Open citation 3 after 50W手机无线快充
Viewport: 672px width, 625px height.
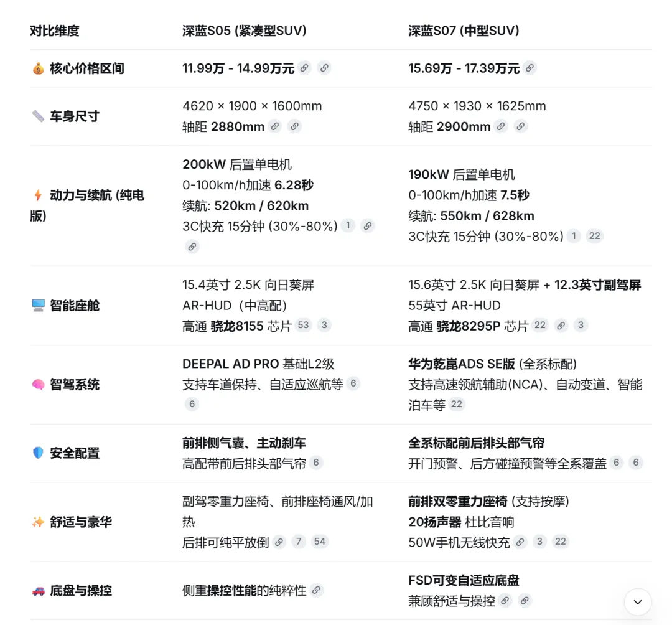pyautogui.click(x=539, y=542)
